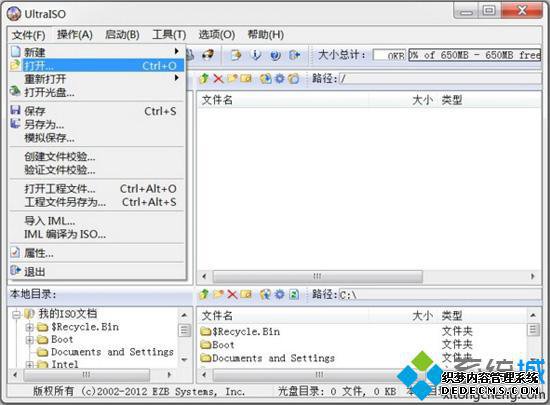
Task: Choose 打开... Ctrl+O menu entry
Action: 96,66
